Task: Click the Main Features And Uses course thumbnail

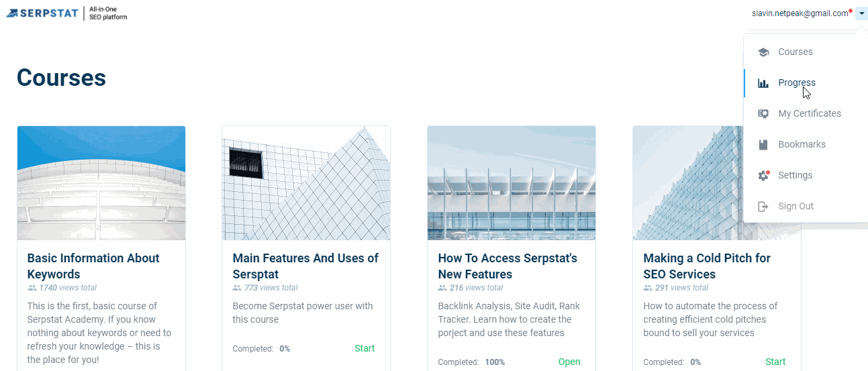Action: point(306,183)
